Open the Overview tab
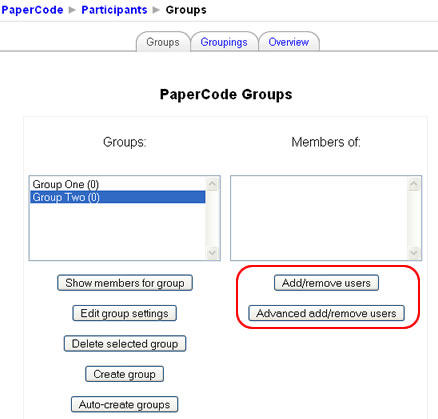The height and width of the screenshot is (419, 438). [289, 42]
